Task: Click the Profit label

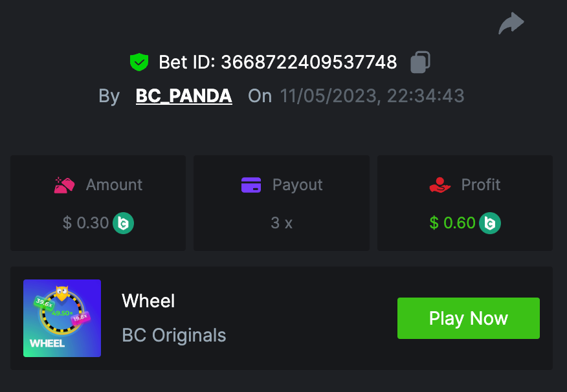Action: click(481, 185)
